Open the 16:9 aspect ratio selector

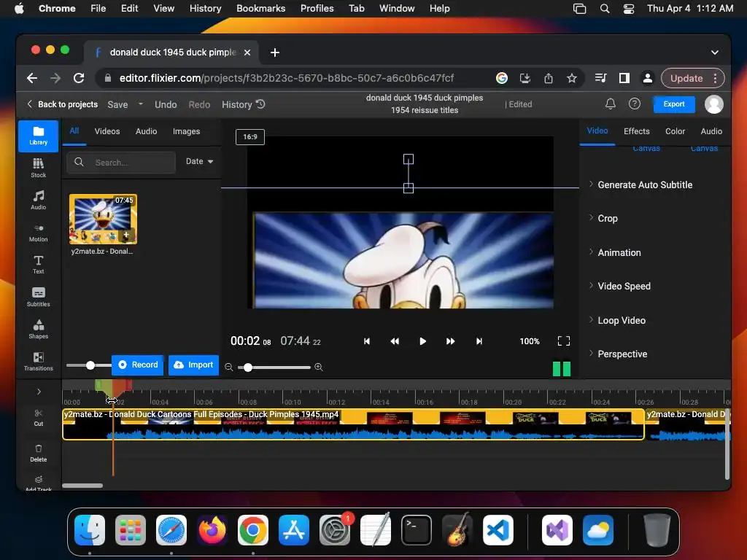[250, 136]
